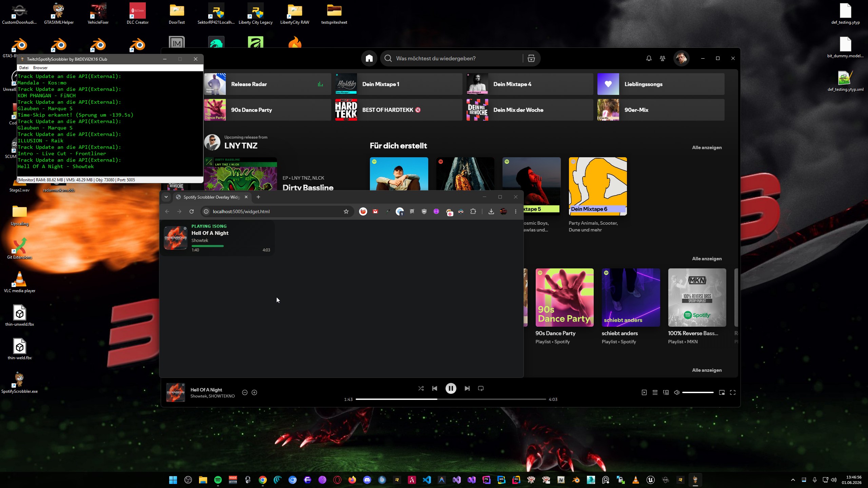Skip to next track in Spotify
Image resolution: width=868 pixels, height=488 pixels.
pyautogui.click(x=467, y=388)
